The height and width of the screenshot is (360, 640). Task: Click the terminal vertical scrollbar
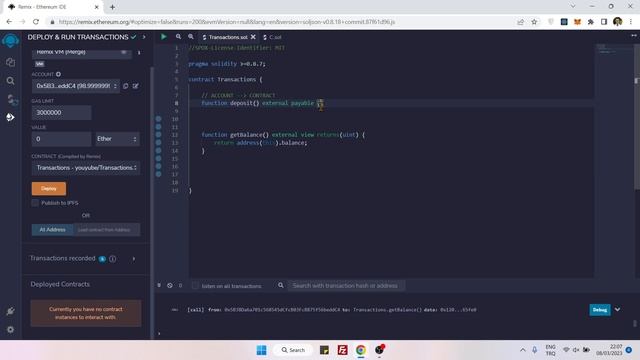(x=635, y=323)
